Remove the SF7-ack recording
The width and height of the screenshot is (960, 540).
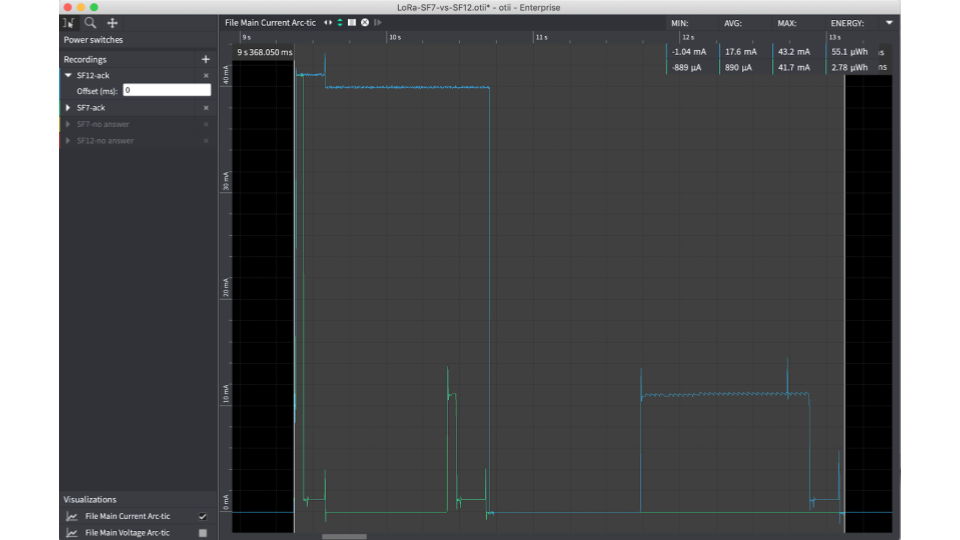click(x=206, y=108)
